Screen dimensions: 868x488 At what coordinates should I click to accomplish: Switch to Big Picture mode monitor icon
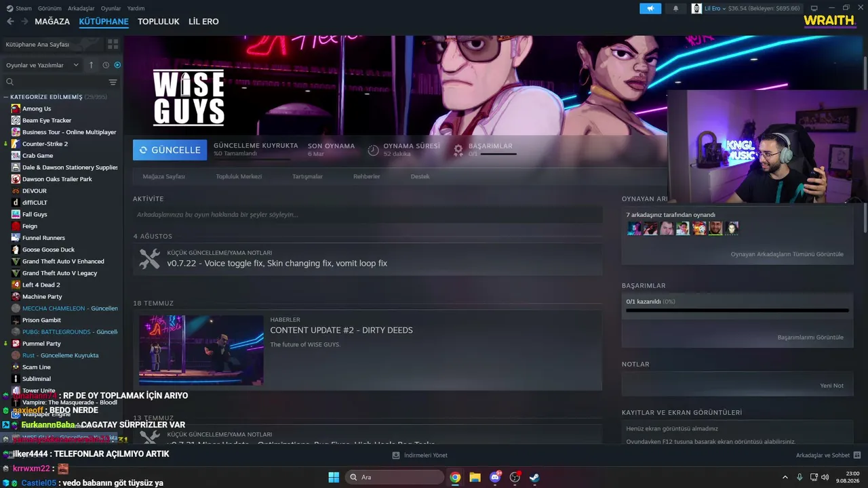[814, 8]
